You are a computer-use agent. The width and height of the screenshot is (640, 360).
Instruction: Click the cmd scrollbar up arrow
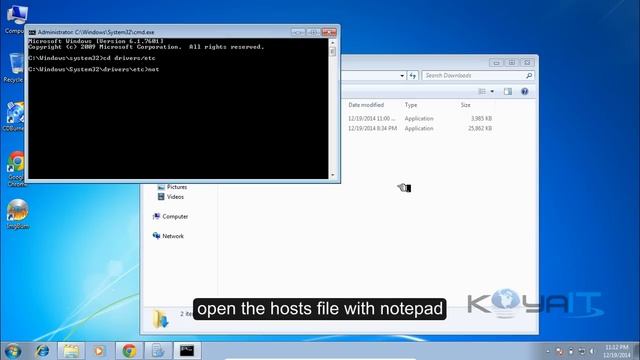point(333,42)
